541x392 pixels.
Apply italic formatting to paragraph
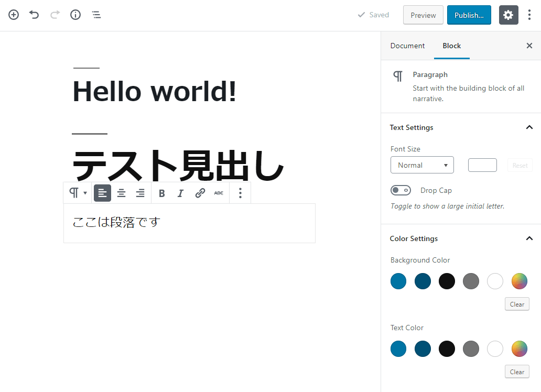point(180,193)
